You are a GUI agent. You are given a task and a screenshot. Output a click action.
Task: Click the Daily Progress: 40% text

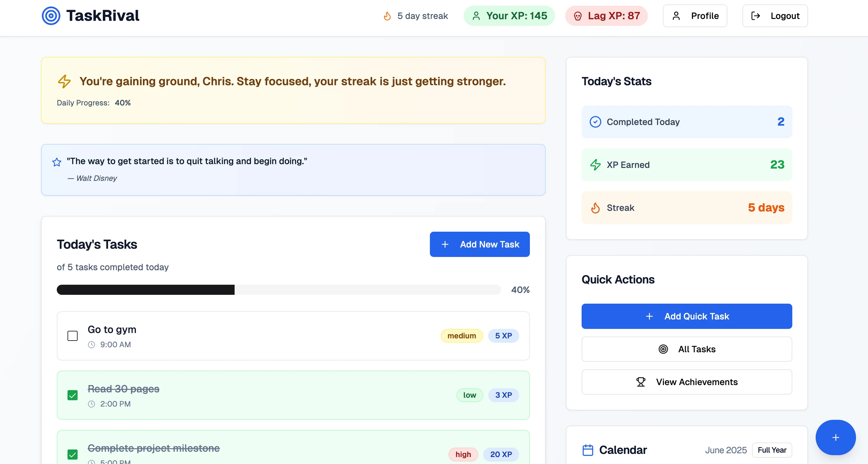[x=94, y=103]
